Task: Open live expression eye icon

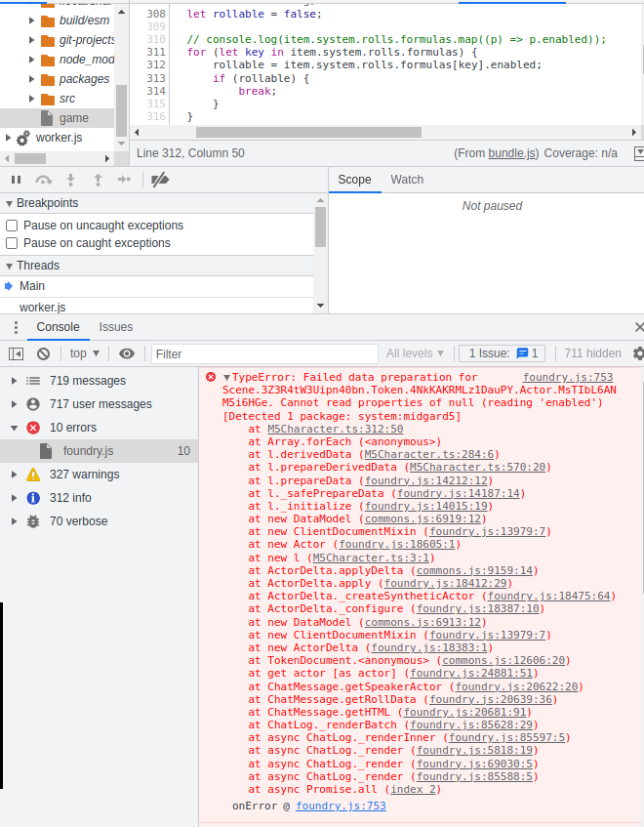Action: 127,353
